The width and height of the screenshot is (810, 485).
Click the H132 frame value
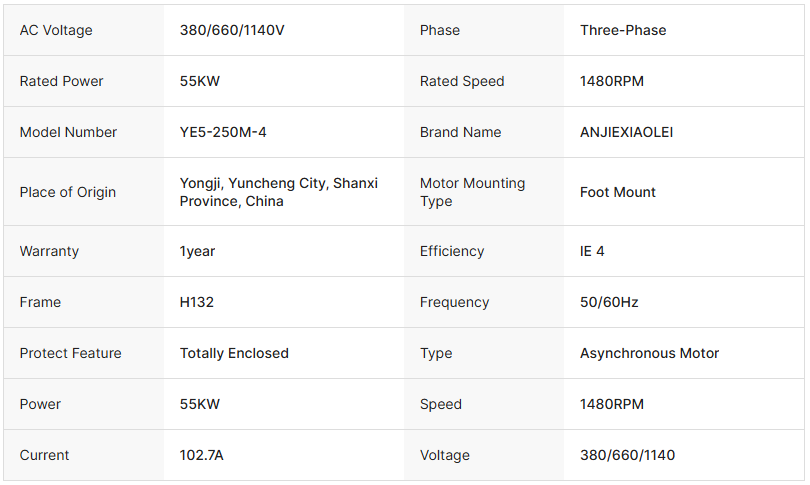pyautogui.click(x=197, y=302)
